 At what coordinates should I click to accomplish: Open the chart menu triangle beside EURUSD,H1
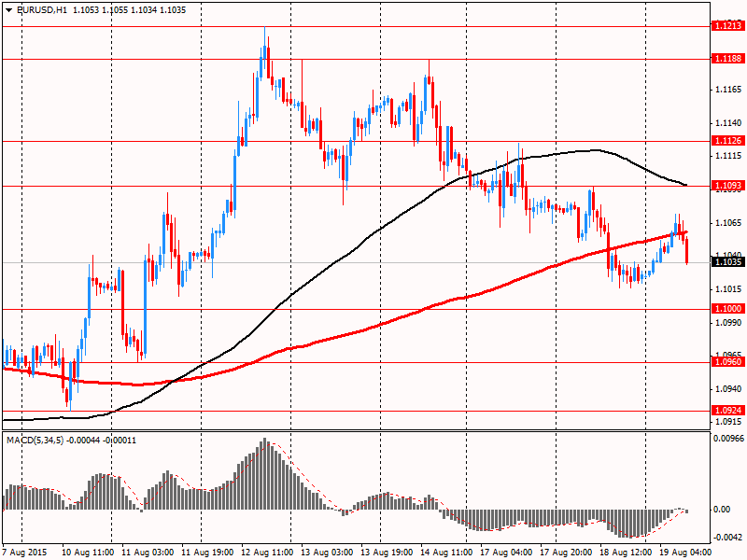tap(9, 10)
